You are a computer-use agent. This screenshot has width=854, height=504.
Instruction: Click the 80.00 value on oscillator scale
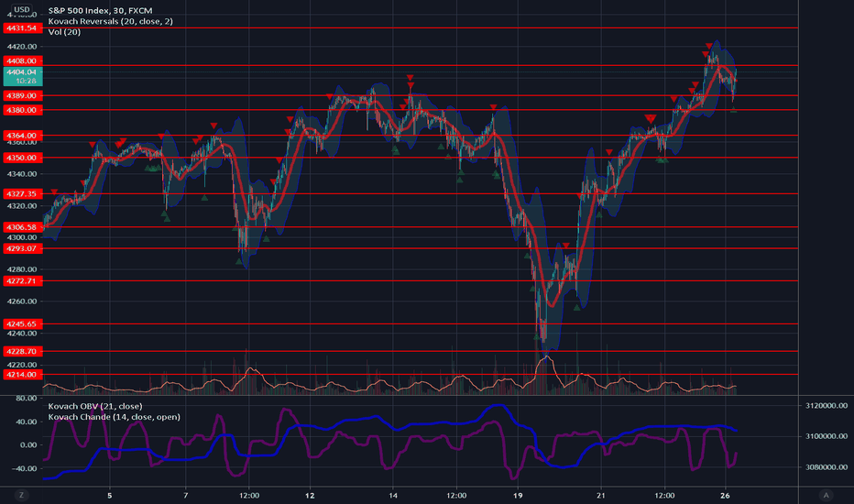(27, 399)
